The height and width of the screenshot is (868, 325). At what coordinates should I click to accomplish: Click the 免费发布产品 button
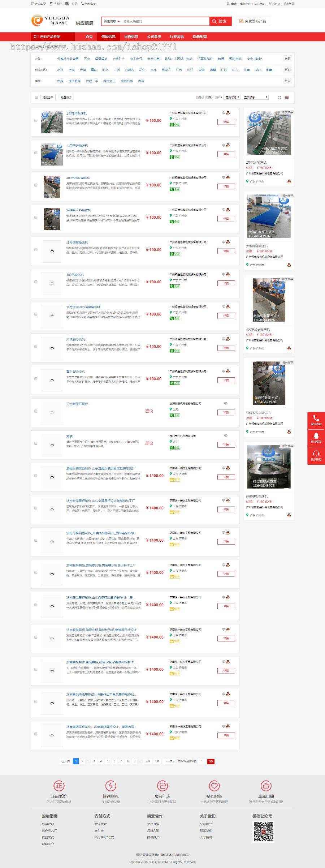click(253, 21)
